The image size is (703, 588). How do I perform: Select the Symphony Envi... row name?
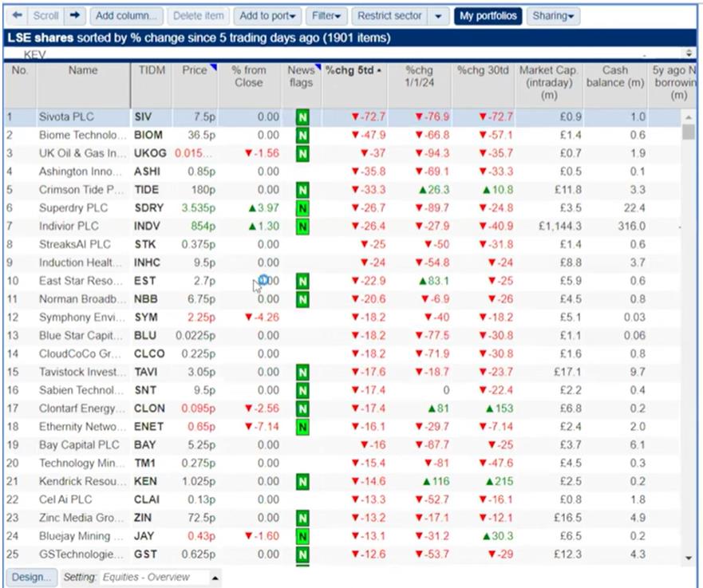[81, 318]
